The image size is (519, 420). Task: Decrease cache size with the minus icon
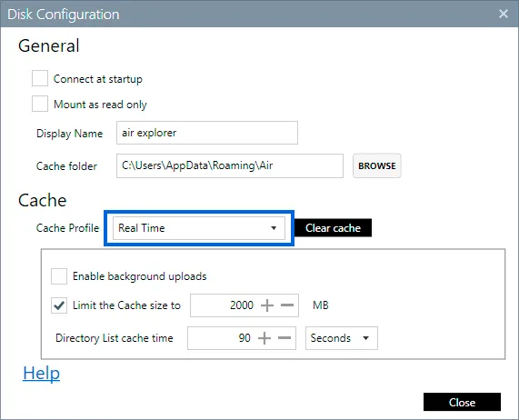(x=287, y=305)
